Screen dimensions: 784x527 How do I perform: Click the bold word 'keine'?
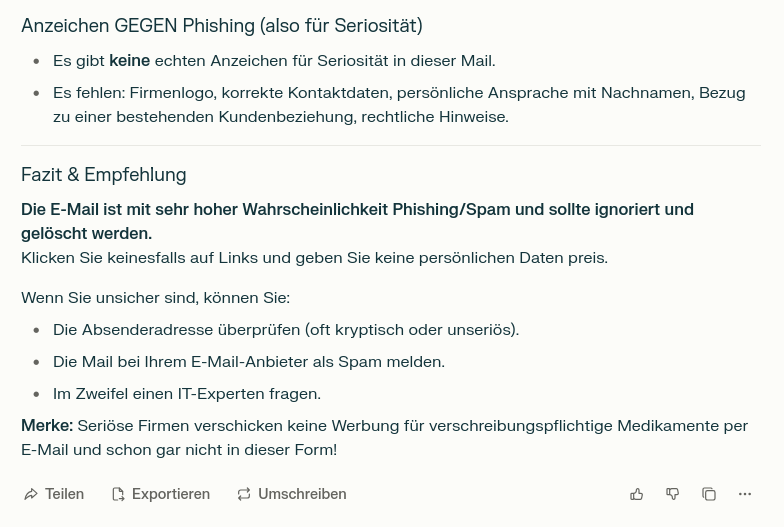click(x=129, y=60)
